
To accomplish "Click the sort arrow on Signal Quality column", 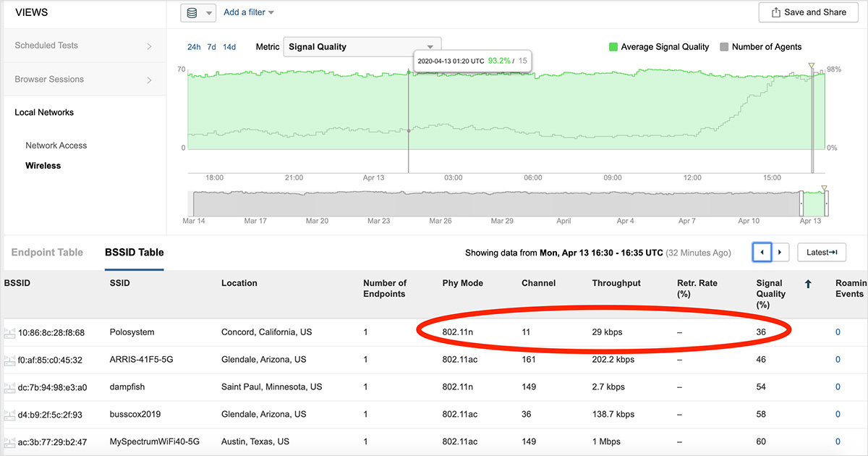I will tap(808, 284).
